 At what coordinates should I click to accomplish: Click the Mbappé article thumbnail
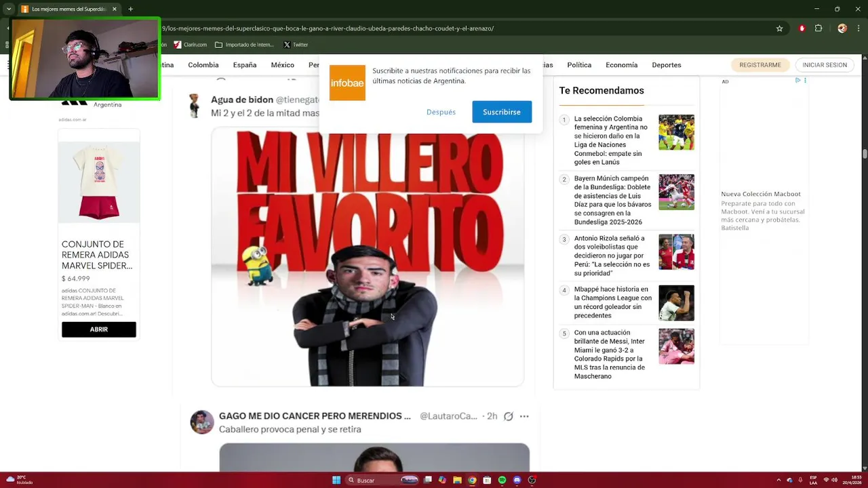click(x=676, y=302)
